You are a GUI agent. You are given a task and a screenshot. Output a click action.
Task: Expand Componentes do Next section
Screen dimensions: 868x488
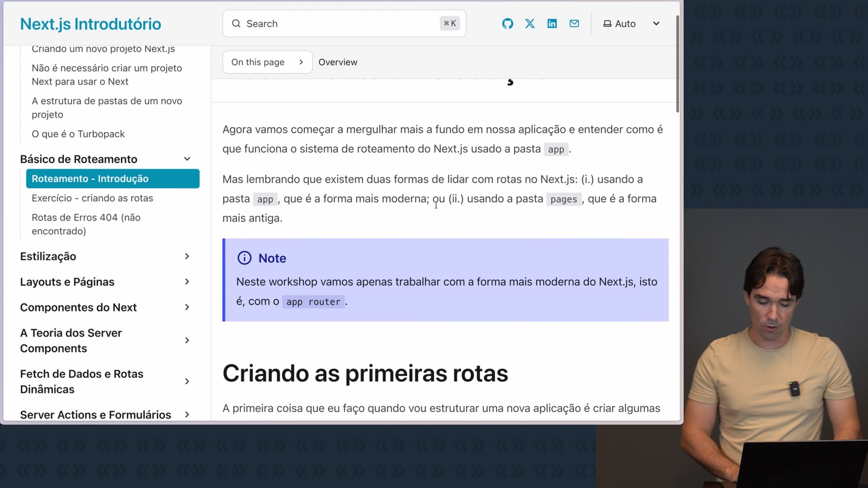pos(187,307)
